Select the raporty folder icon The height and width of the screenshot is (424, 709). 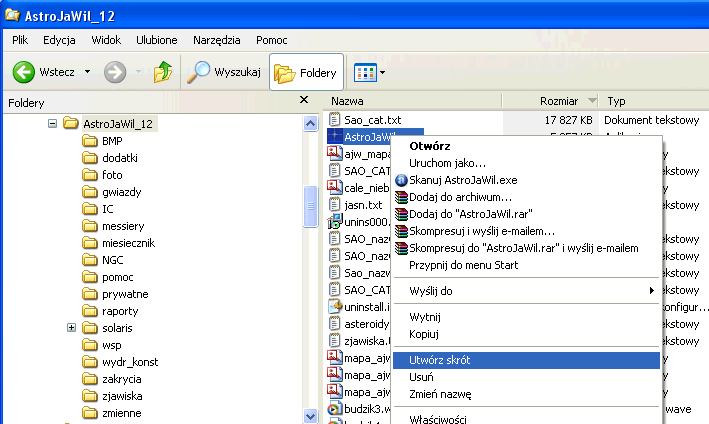click(x=90, y=311)
